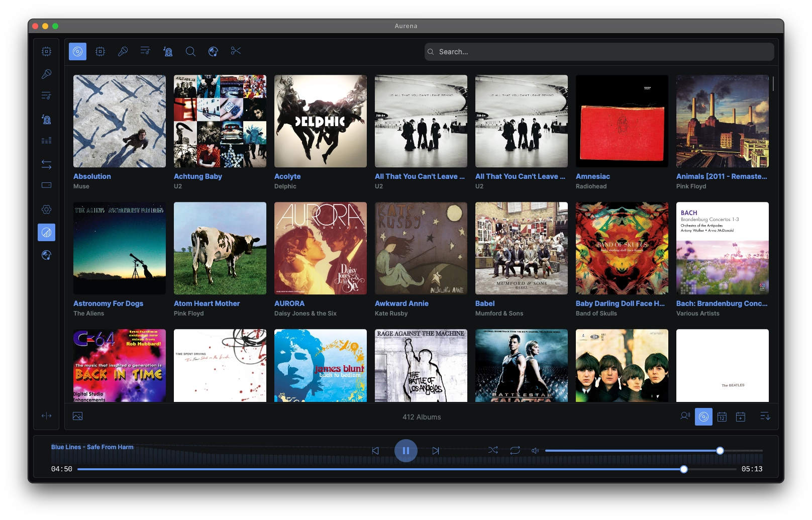Focus the Search input field
This screenshot has width=812, height=520.
point(599,52)
